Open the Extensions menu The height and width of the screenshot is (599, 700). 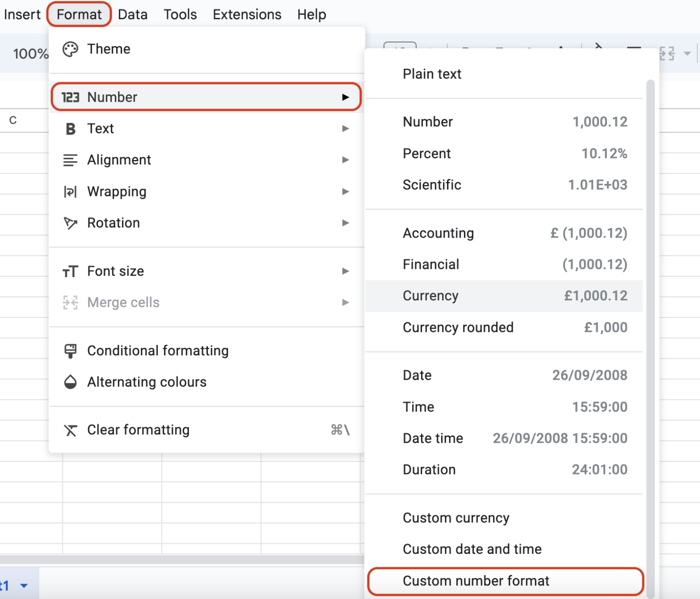coord(247,14)
